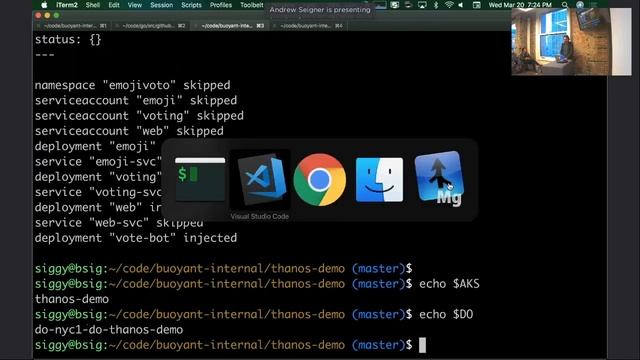Click 'deployment "vote-bot" injected' line
640x360 pixels.
[136, 238]
